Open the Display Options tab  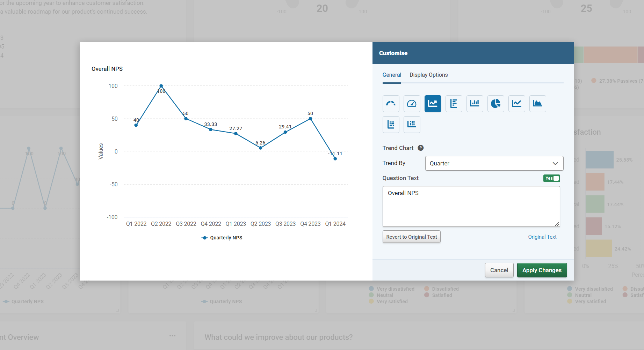428,75
